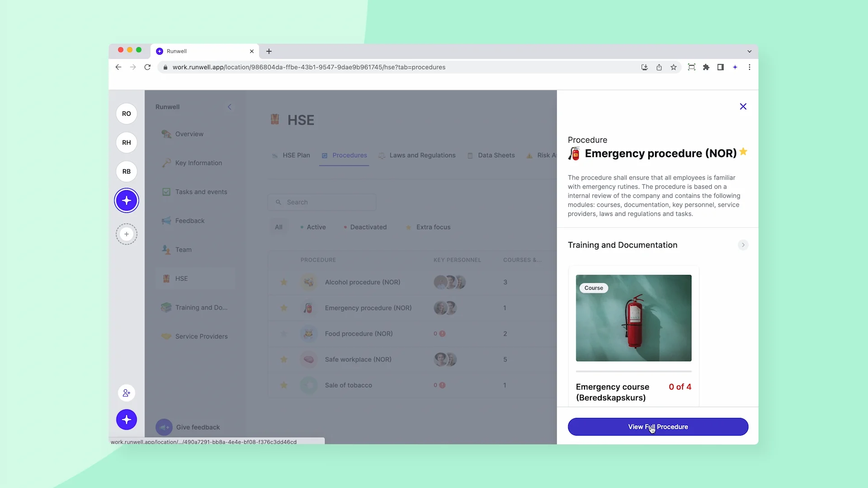This screenshot has height=488, width=868.
Task: Switch to the RO workspace avatar
Action: [x=127, y=114]
